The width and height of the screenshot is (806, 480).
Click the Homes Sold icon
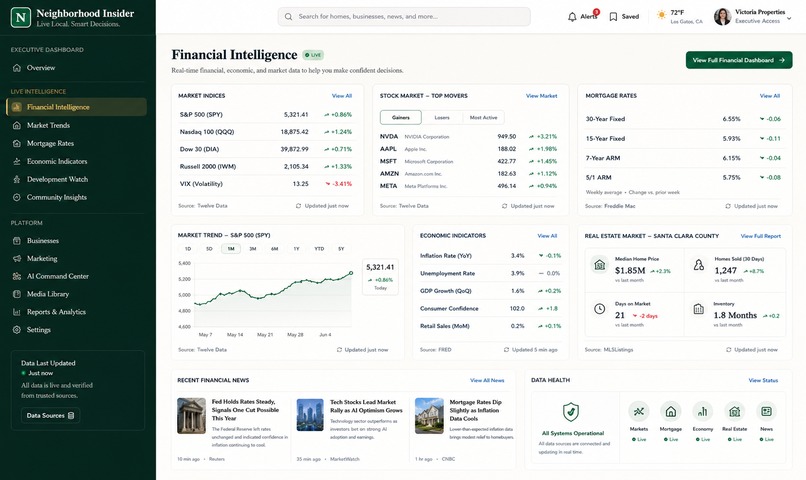click(699, 265)
